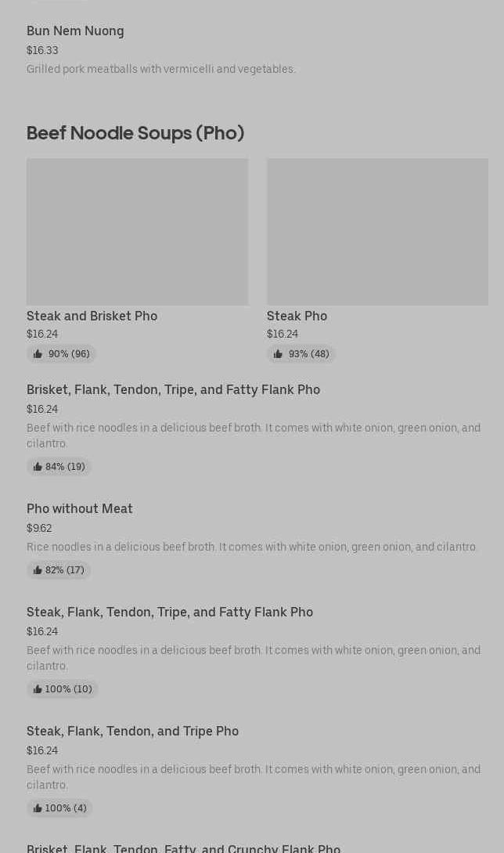504x853 pixels.
Task: Click thumbs-up icon beside 100% (10) rating
Action: (x=38, y=689)
